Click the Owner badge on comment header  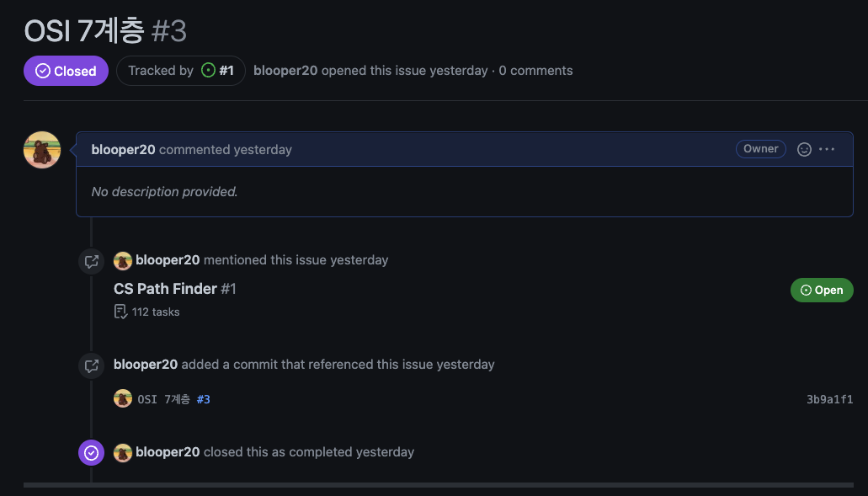click(x=760, y=149)
